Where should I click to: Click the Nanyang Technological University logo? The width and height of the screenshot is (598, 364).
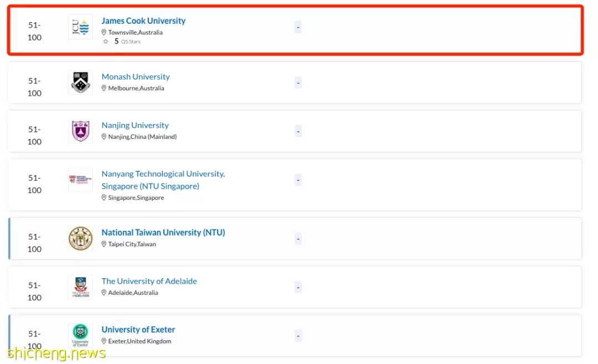click(x=80, y=180)
